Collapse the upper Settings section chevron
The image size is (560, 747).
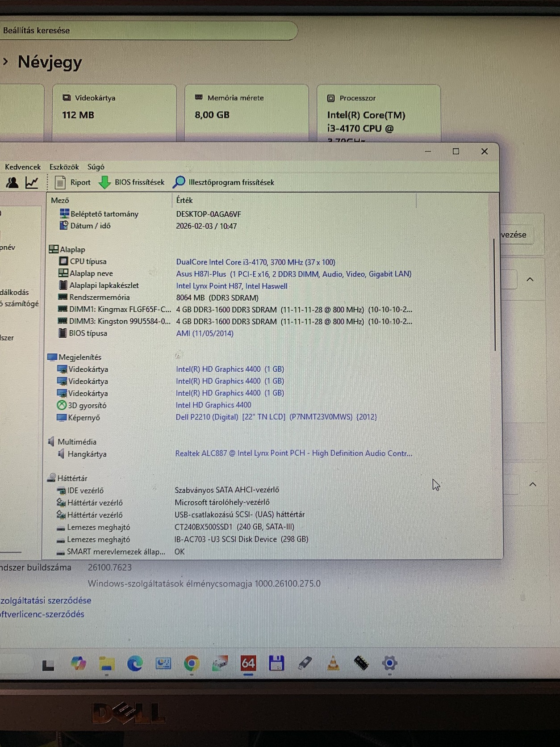point(530,279)
